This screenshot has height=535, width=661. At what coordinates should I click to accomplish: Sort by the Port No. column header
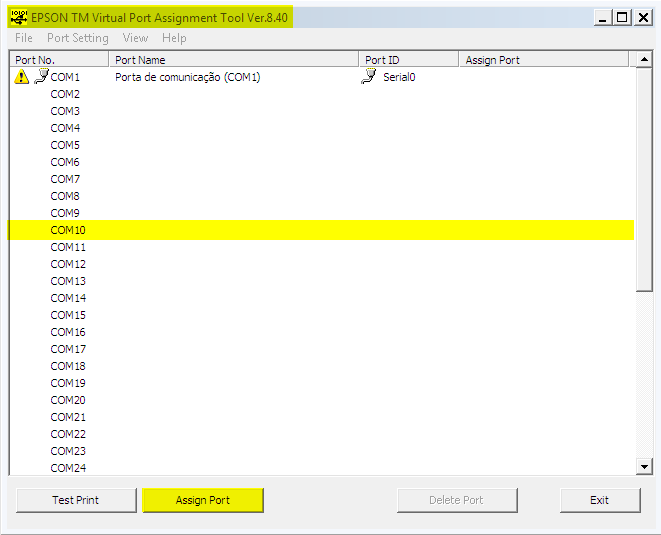point(59,60)
